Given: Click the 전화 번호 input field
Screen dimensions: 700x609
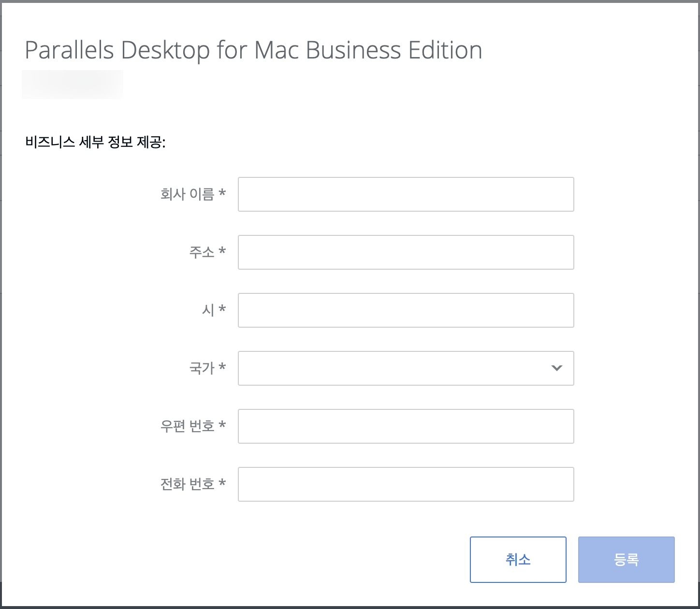Looking at the screenshot, I should (406, 484).
